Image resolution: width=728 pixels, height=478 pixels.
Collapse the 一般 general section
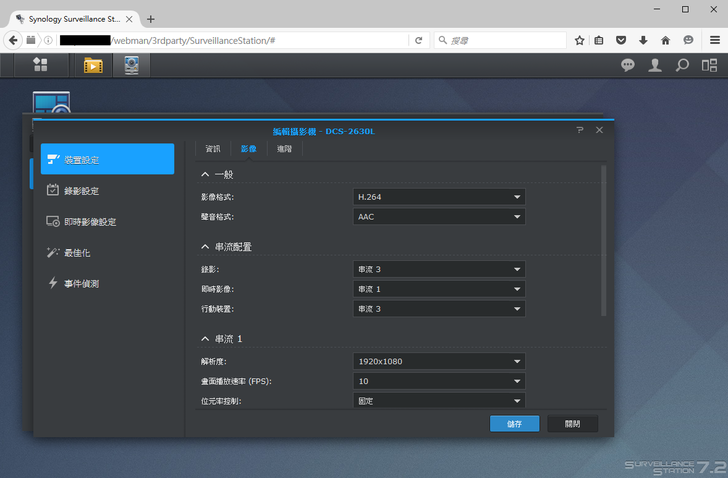pyautogui.click(x=206, y=175)
